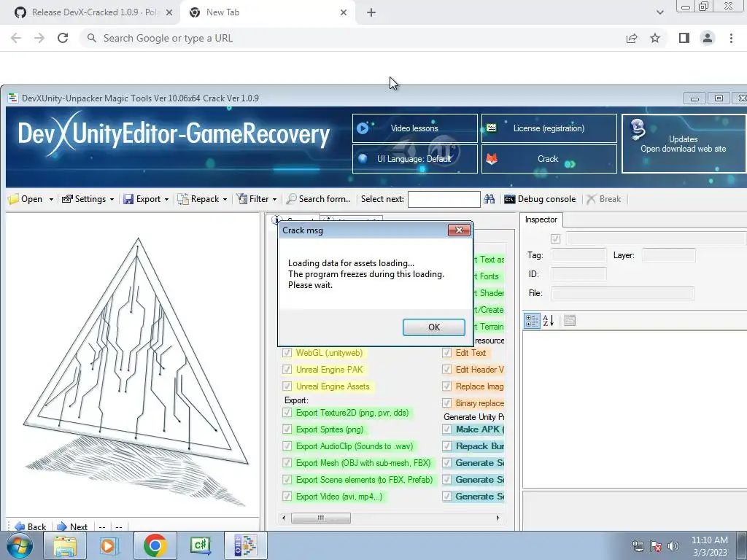Image resolution: width=747 pixels, height=560 pixels.
Task: Toggle the Export Scene elements checkbox
Action: click(287, 480)
